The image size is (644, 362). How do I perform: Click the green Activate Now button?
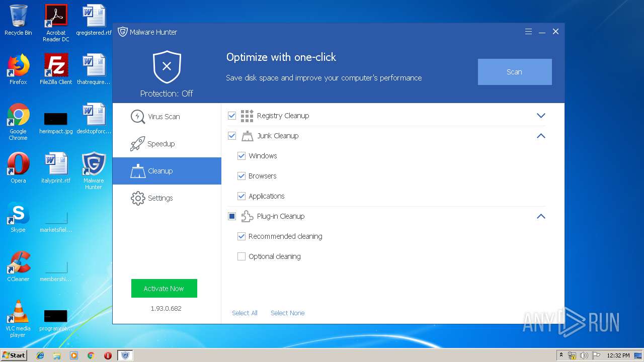click(x=164, y=289)
